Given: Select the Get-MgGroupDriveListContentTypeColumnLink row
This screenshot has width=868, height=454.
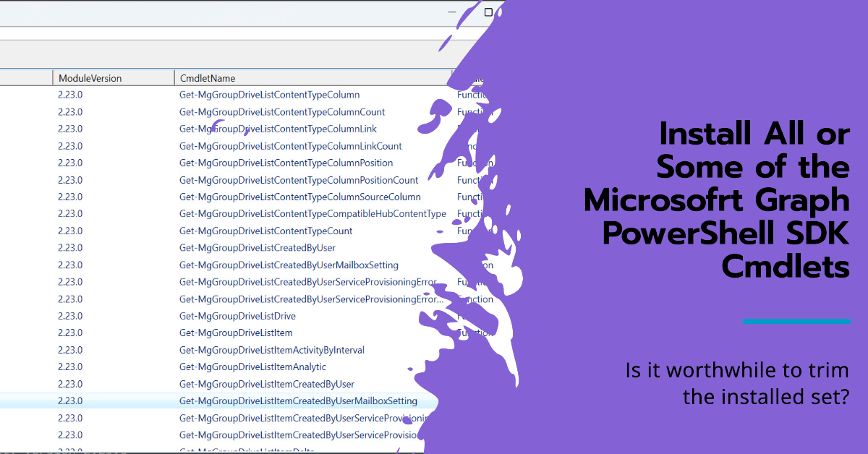Looking at the screenshot, I should point(278,129).
